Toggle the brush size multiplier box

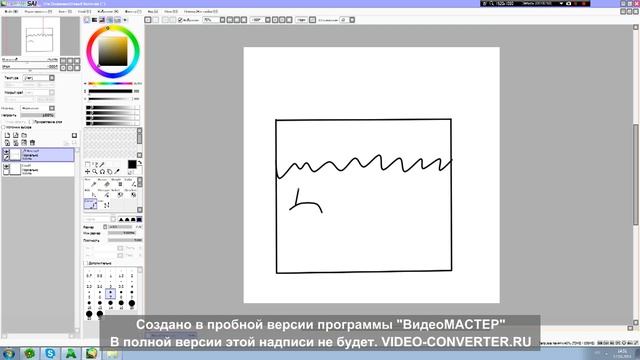(x=105, y=227)
